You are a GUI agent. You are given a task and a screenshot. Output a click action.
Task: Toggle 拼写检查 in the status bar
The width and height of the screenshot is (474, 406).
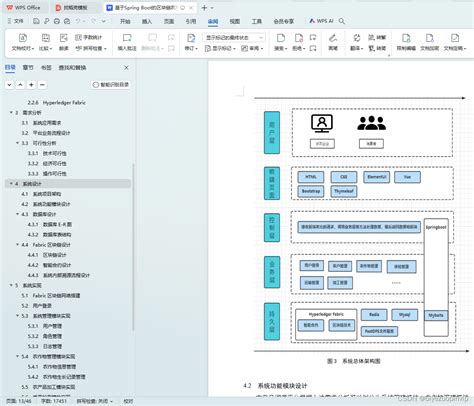[x=95, y=401]
